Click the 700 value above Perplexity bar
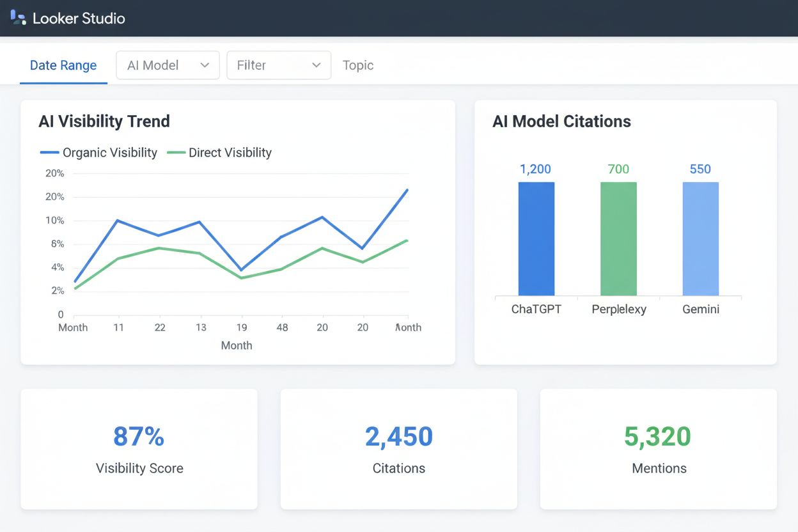The height and width of the screenshot is (532, 798). click(x=618, y=169)
